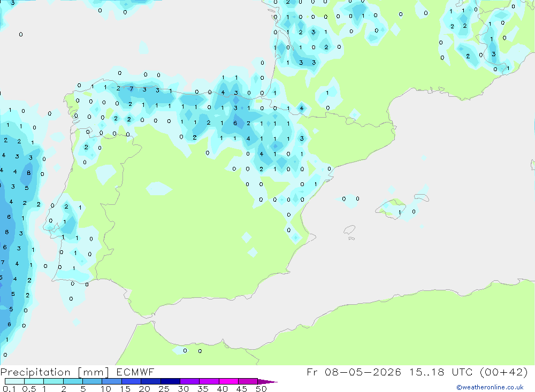Click the '0.1' legend scale label
Viewport: 535px width, 392px height.
pos(9,389)
